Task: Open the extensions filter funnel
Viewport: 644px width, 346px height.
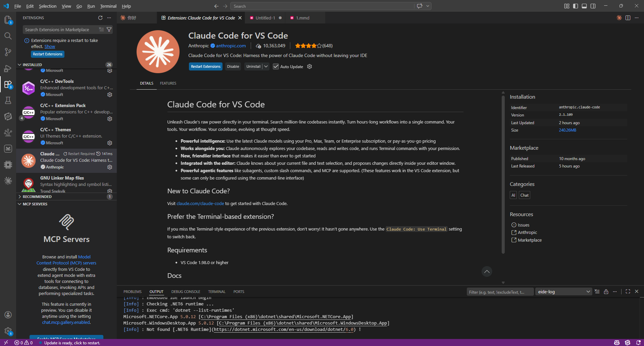Action: [x=109, y=30]
